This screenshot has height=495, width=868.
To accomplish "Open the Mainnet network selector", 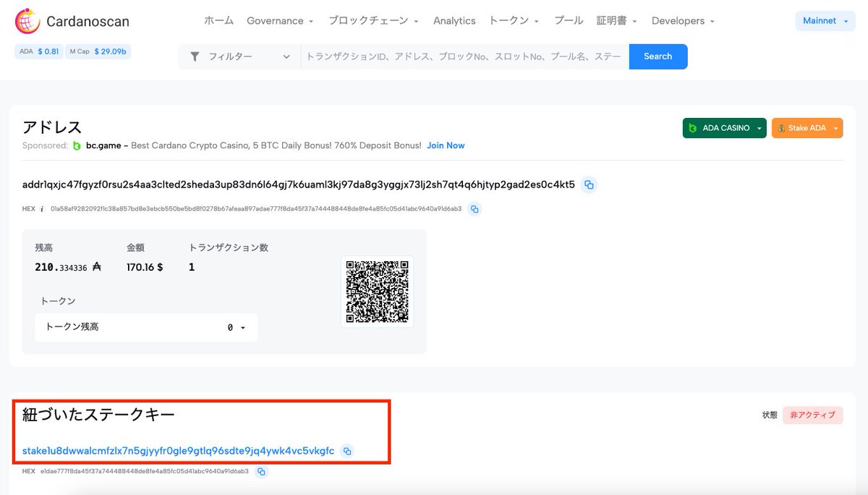I will 825,21.
